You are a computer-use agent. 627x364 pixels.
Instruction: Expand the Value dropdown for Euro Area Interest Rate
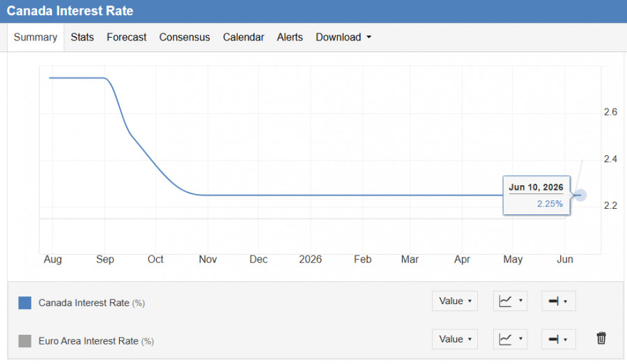point(455,339)
